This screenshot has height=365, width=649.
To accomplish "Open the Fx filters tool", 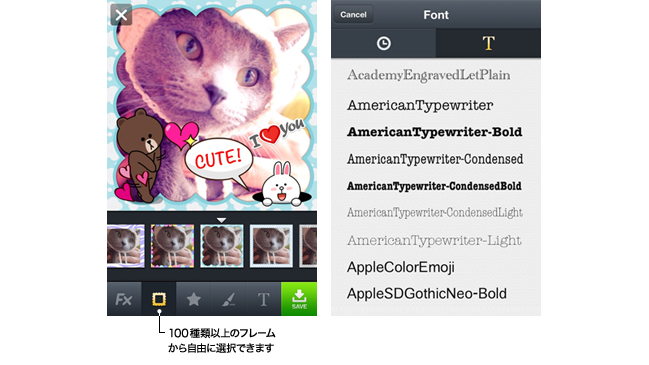I will click(x=124, y=299).
